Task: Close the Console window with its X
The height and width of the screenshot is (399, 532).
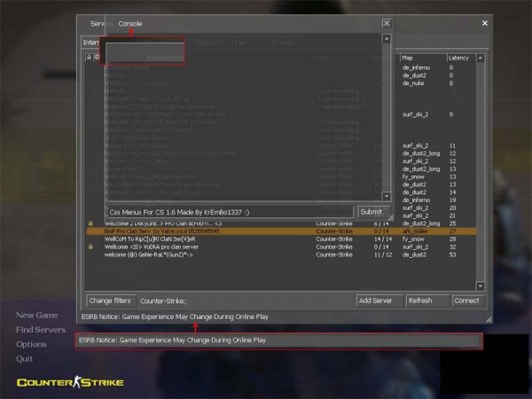Action: click(387, 23)
